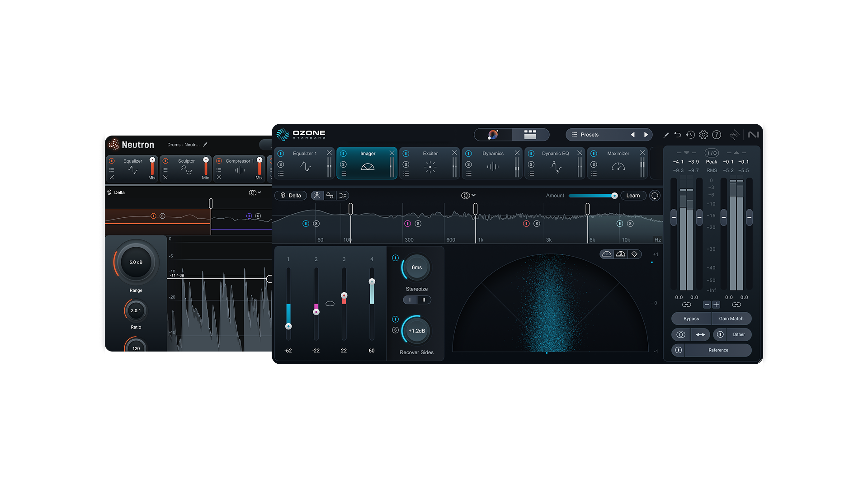
Task: Select Stereoize mode II
Action: pos(424,300)
